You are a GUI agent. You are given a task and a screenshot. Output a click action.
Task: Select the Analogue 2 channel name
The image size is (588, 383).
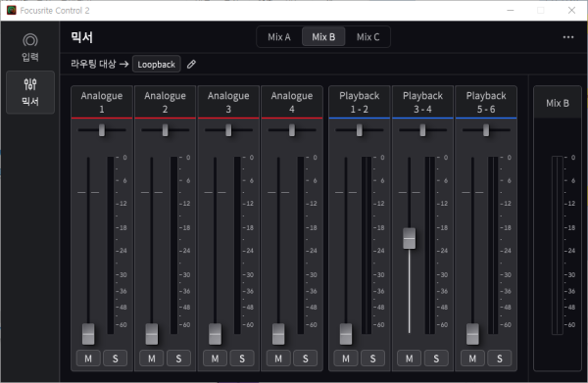165,102
